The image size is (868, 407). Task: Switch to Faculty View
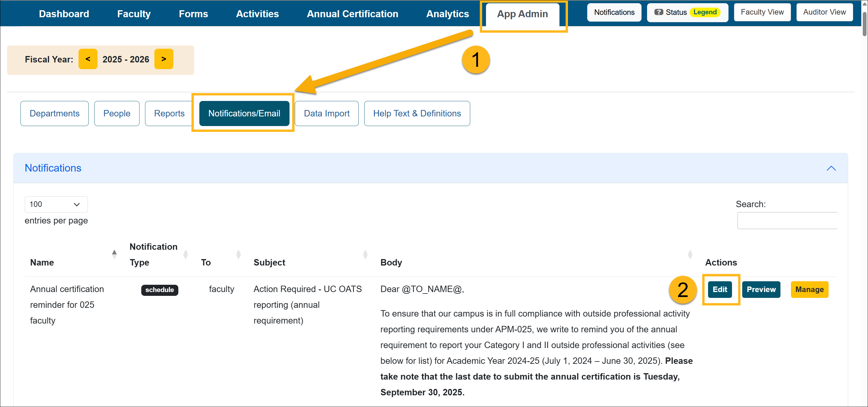[x=762, y=12]
